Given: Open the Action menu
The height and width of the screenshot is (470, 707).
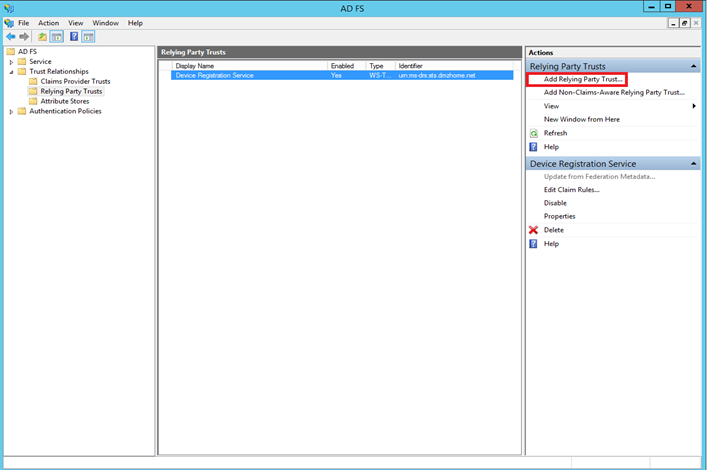Looking at the screenshot, I should (48, 23).
